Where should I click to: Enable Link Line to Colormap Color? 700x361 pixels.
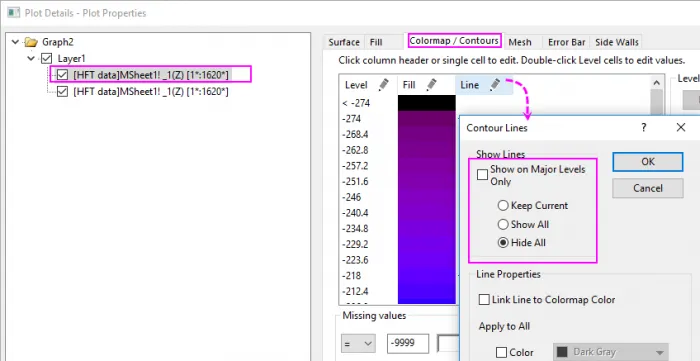click(x=484, y=300)
